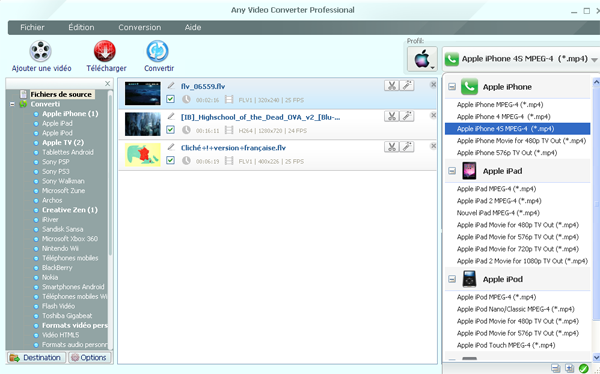The height and width of the screenshot is (374, 600).
Task: Click scissors clip icon for Cliché version française
Action: pos(391,147)
